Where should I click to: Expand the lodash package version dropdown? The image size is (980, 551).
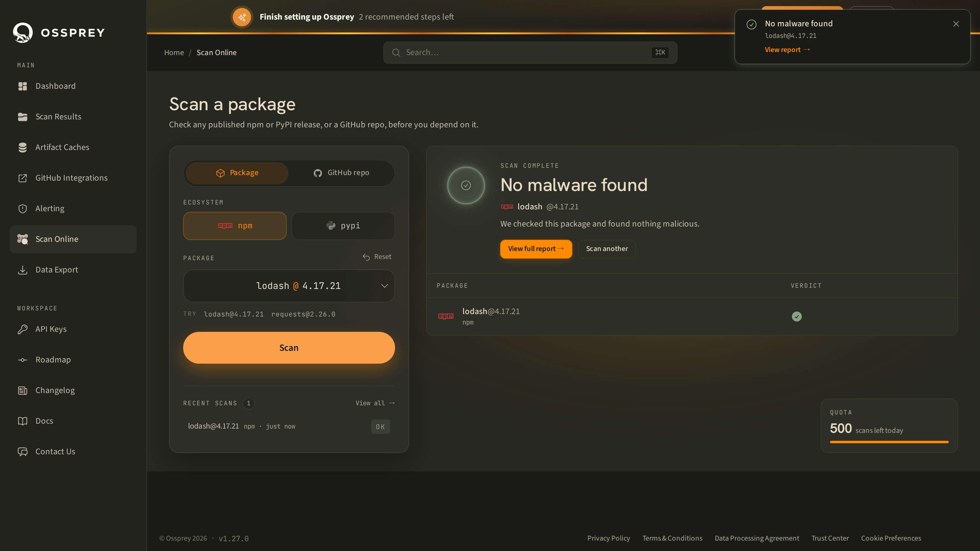point(385,286)
